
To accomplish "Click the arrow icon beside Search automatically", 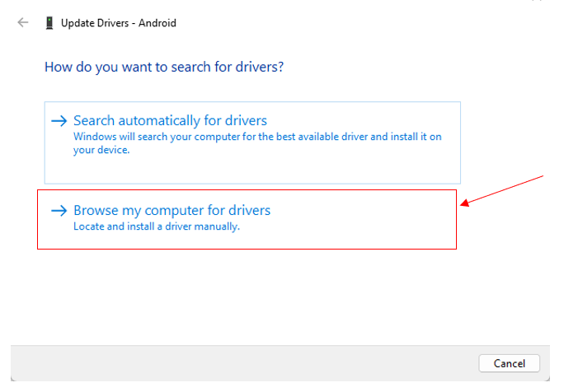I will click(x=59, y=121).
